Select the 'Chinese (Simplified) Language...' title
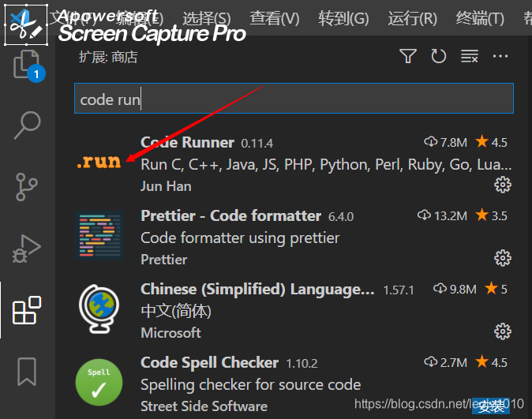 tap(257, 290)
